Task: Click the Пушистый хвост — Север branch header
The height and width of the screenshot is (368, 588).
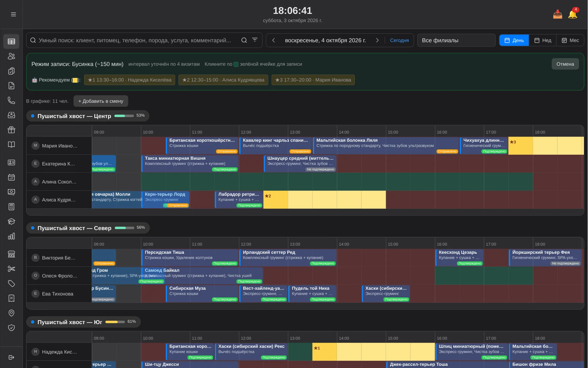Action: pyautogui.click(x=88, y=228)
